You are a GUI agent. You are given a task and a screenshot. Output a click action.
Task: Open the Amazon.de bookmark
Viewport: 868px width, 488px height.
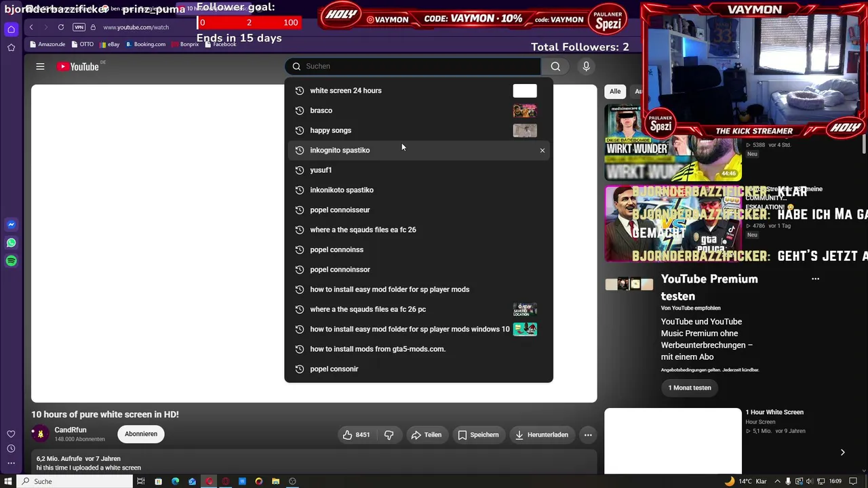[x=47, y=45]
